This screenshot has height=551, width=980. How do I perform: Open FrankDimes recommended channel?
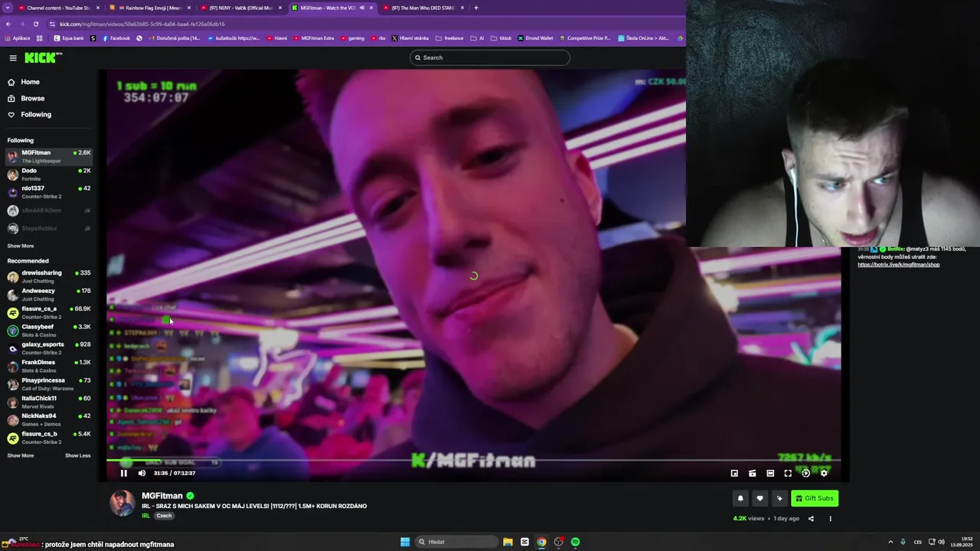[49, 366]
